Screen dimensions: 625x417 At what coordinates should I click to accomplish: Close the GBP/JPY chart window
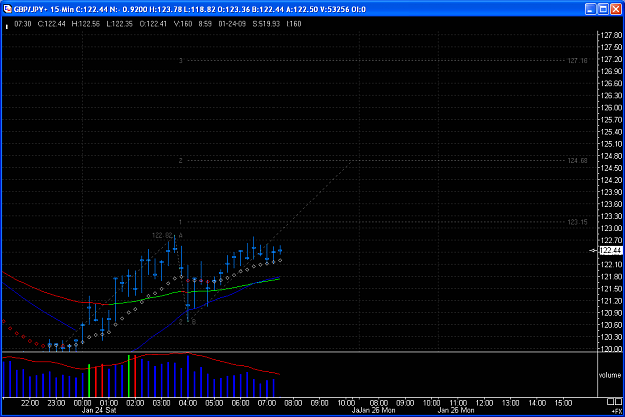coord(616,9)
